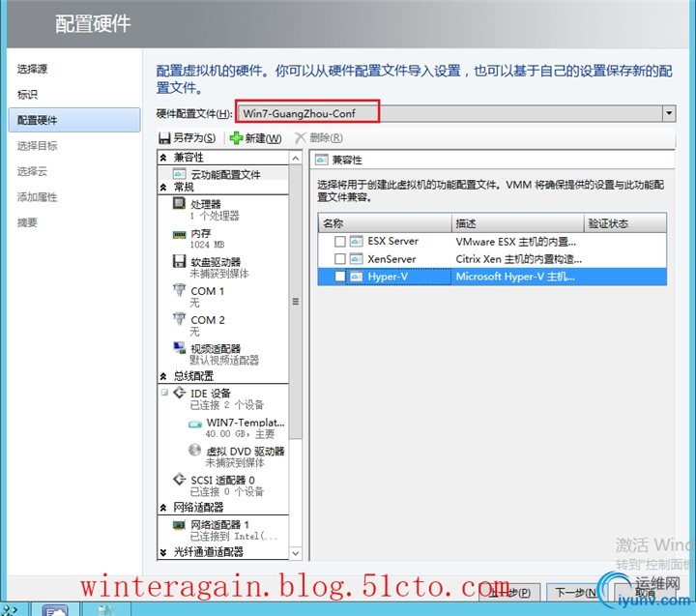
Task: Click the VMware ESX description cell
Action: point(516,242)
